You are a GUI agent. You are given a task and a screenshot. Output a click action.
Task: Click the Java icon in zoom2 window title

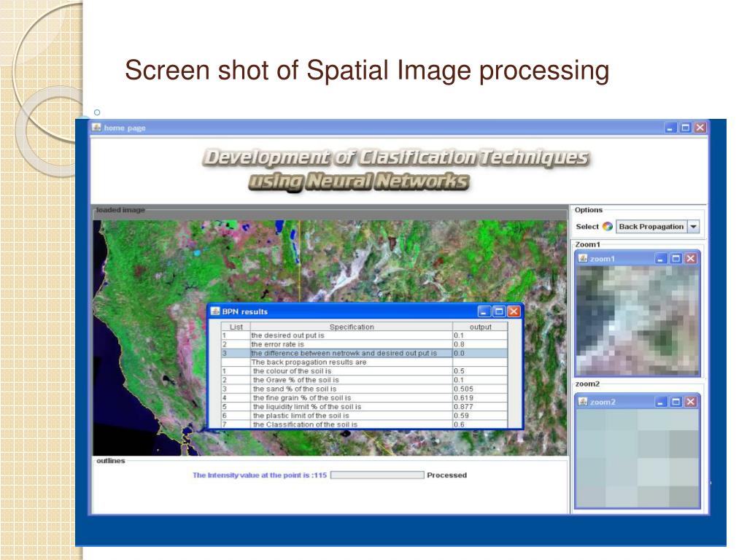583,402
